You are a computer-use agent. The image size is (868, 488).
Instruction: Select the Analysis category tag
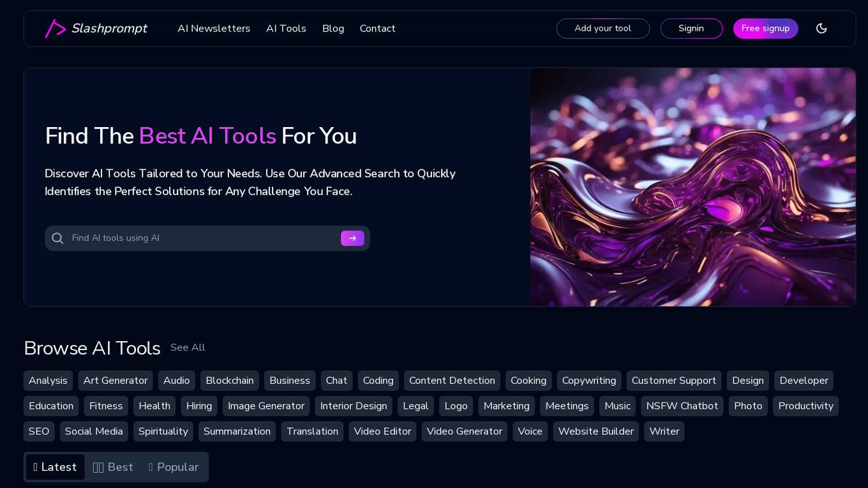[x=48, y=381]
